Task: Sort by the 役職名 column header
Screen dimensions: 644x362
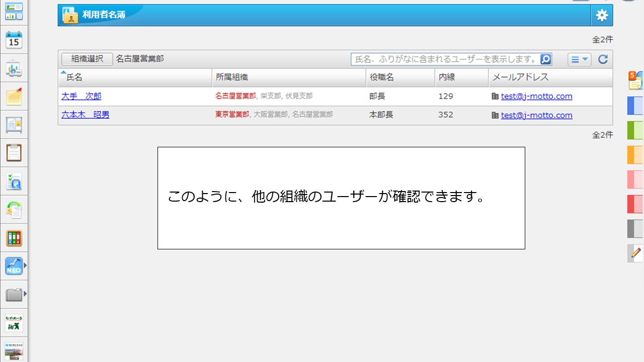Action: [x=400, y=77]
